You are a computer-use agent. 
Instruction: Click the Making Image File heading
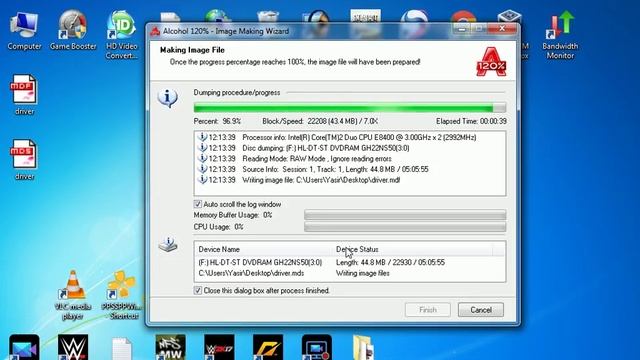[x=192, y=50]
